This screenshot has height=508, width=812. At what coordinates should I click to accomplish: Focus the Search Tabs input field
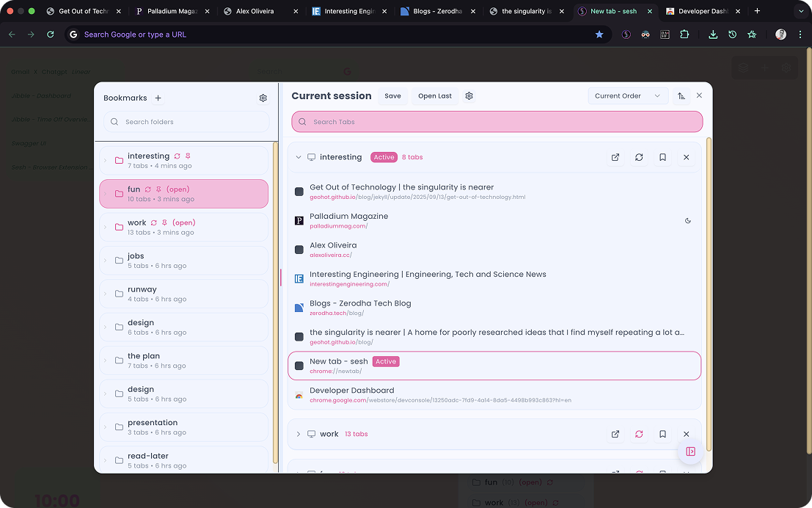coord(497,122)
